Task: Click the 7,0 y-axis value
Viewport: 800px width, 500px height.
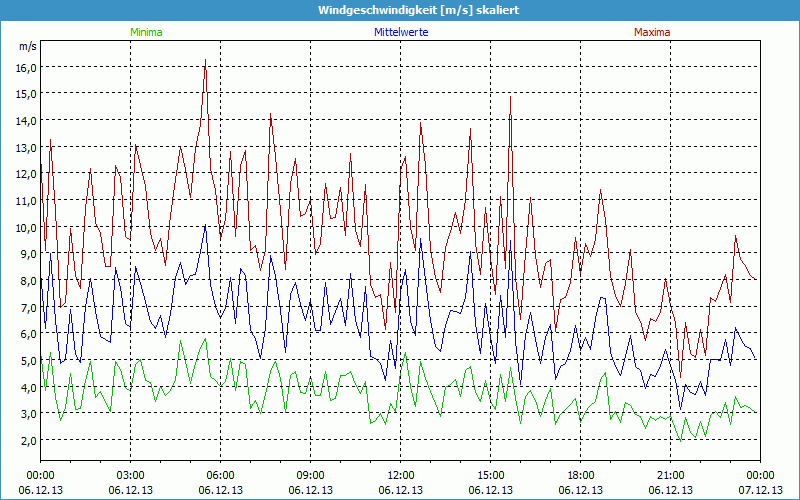Action: pyautogui.click(x=30, y=308)
